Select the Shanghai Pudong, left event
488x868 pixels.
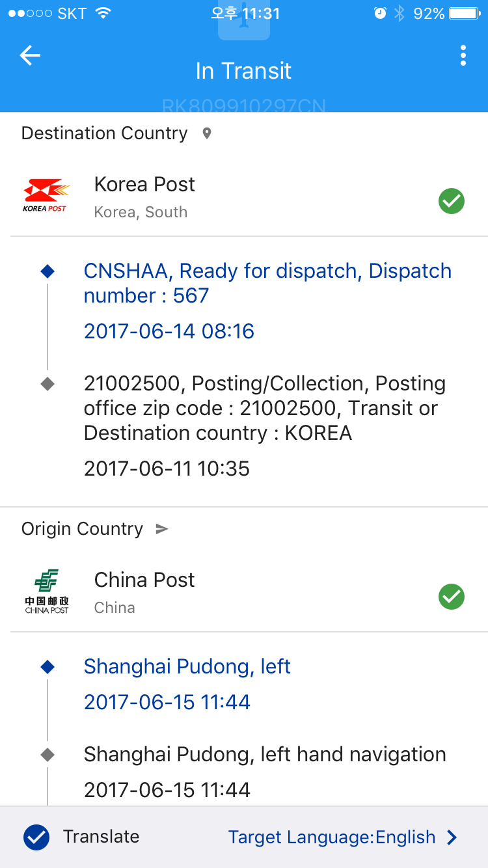pos(187,666)
